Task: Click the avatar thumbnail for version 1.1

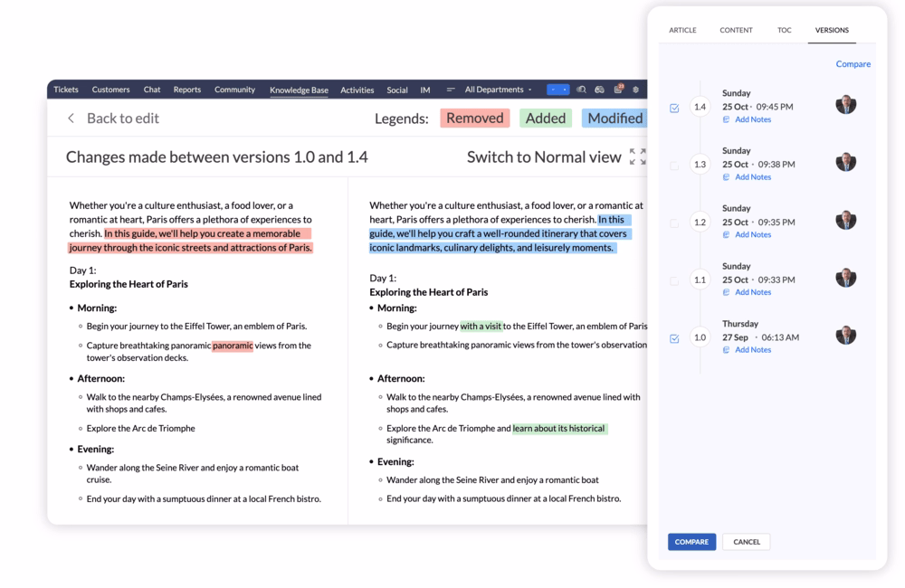Action: pyautogui.click(x=846, y=277)
